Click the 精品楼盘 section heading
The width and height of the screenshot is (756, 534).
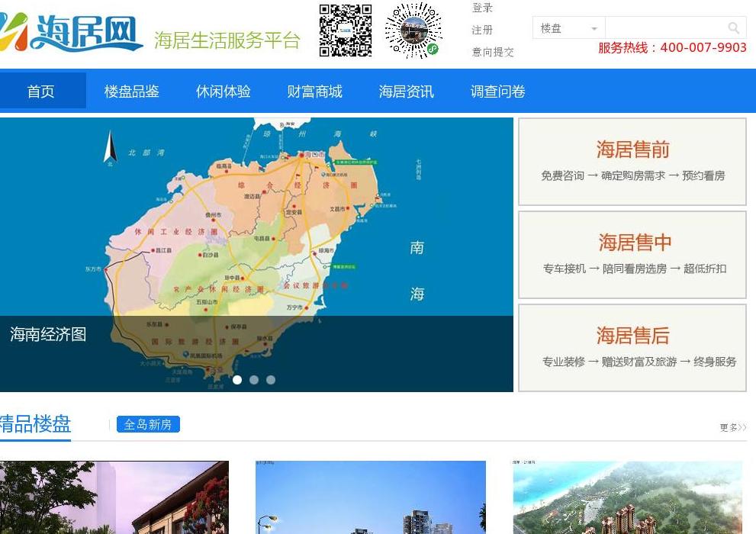[x=35, y=424]
